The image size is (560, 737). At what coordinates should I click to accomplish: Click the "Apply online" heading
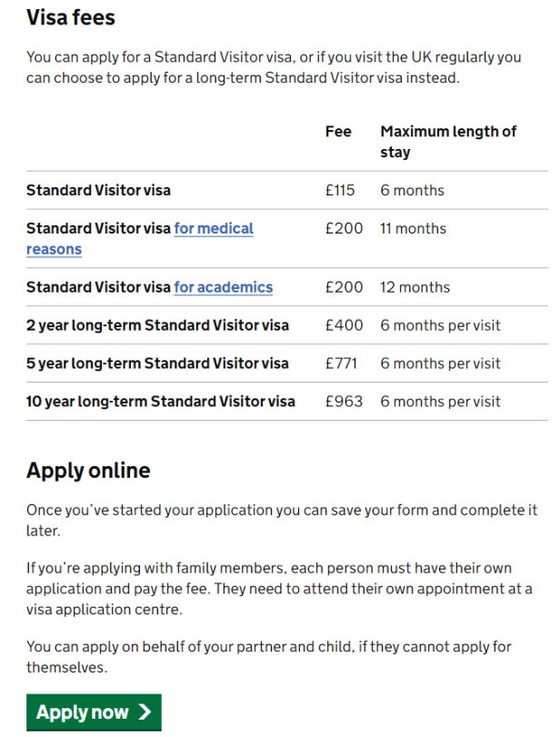tap(88, 471)
